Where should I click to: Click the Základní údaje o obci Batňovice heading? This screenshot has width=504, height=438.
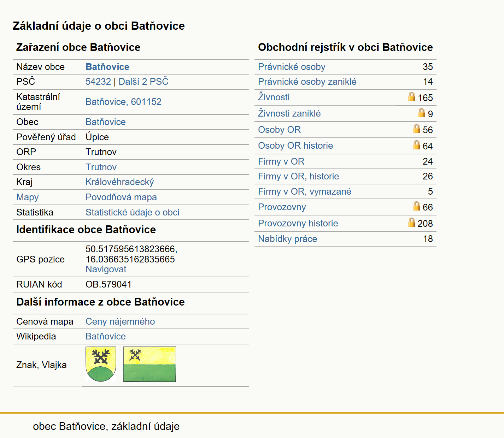pyautogui.click(x=99, y=26)
